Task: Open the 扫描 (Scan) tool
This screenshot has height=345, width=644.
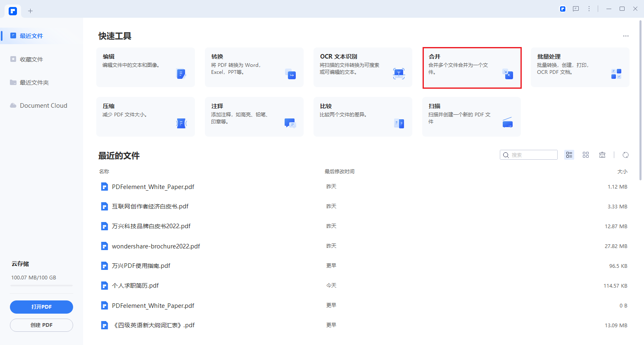Action: (x=471, y=117)
